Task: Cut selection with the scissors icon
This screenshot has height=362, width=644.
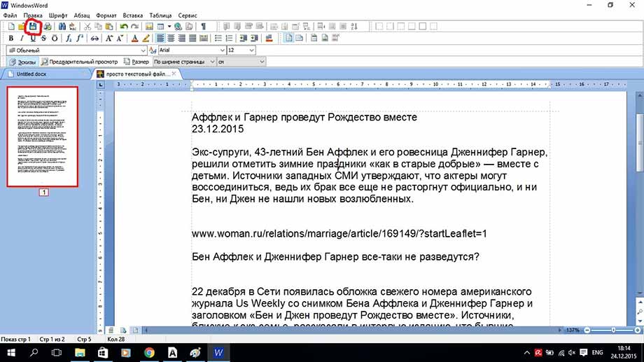Action: (x=87, y=27)
